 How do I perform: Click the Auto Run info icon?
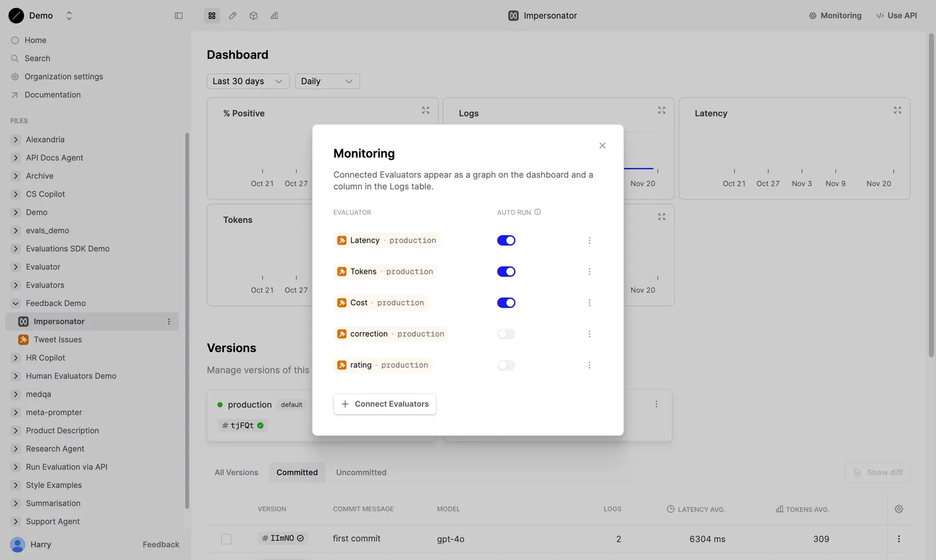538,212
